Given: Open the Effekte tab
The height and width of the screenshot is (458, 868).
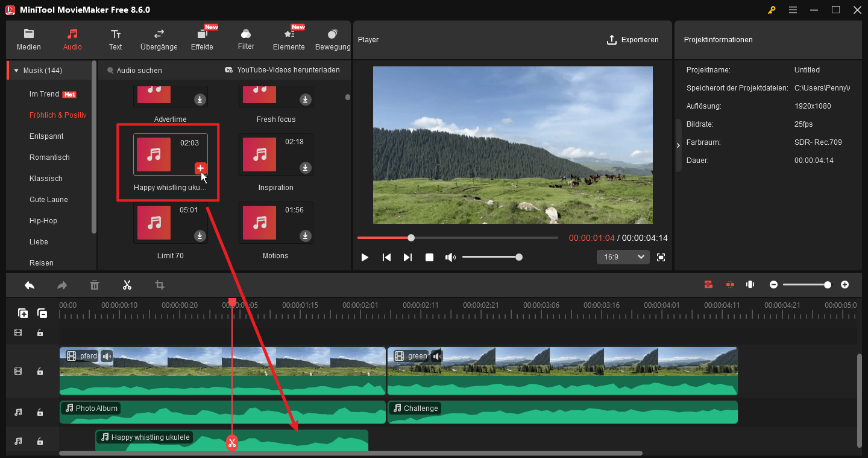Looking at the screenshot, I should pos(202,39).
